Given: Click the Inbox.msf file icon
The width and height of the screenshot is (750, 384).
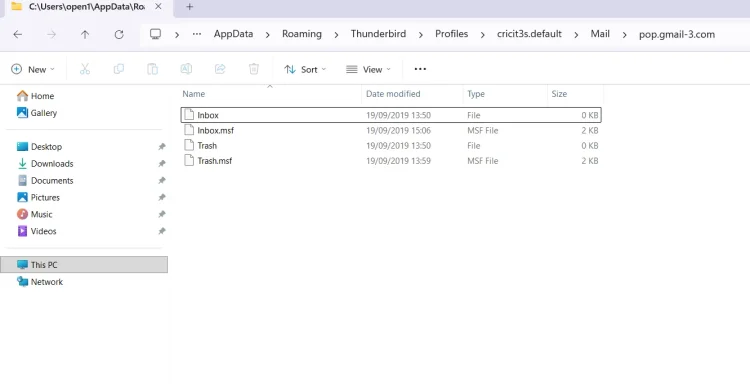Looking at the screenshot, I should [x=189, y=130].
